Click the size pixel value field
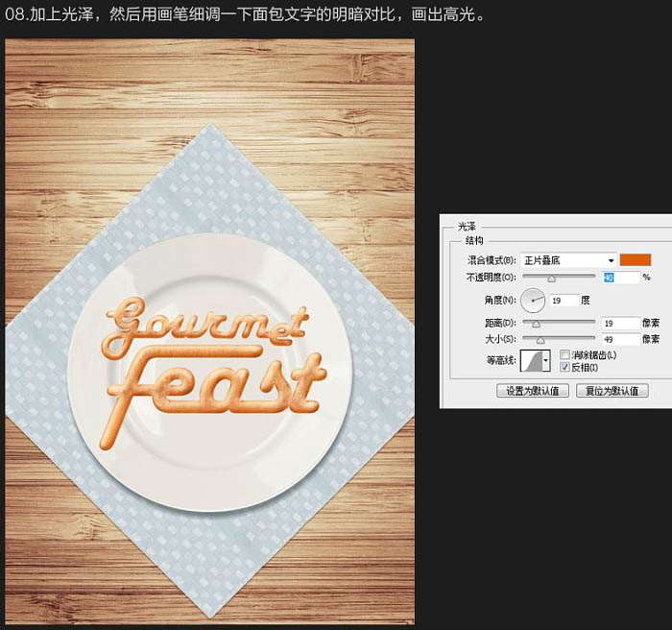This screenshot has height=630, width=672. 620,340
